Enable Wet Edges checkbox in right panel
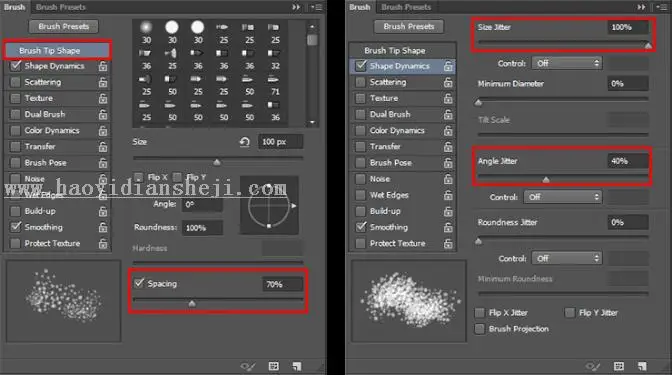Image resolution: width=672 pixels, height=375 pixels. pyautogui.click(x=361, y=195)
